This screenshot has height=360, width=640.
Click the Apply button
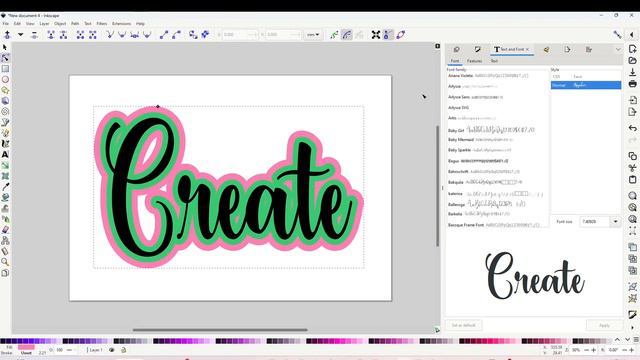coord(604,325)
